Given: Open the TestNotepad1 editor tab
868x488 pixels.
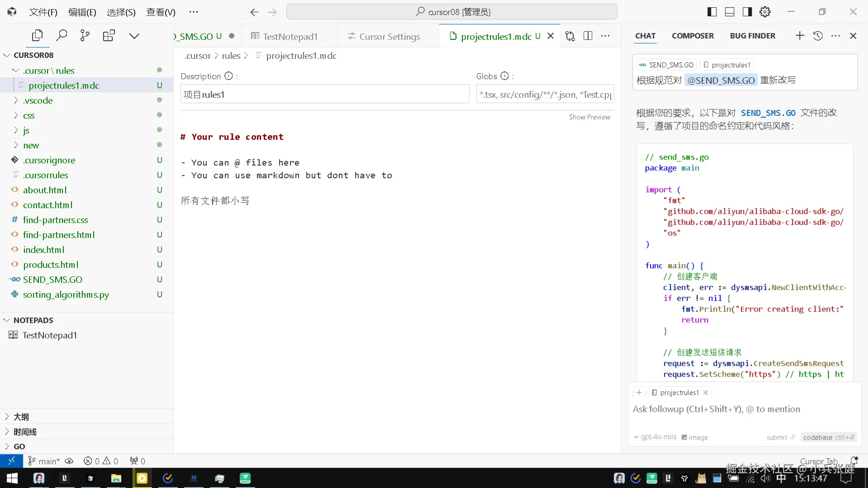Looking at the screenshot, I should point(289,36).
